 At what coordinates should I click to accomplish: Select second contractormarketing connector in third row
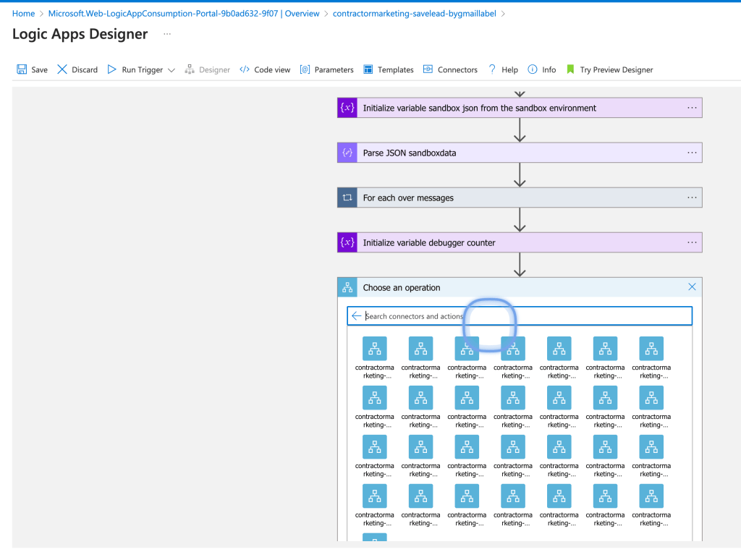[420, 456]
